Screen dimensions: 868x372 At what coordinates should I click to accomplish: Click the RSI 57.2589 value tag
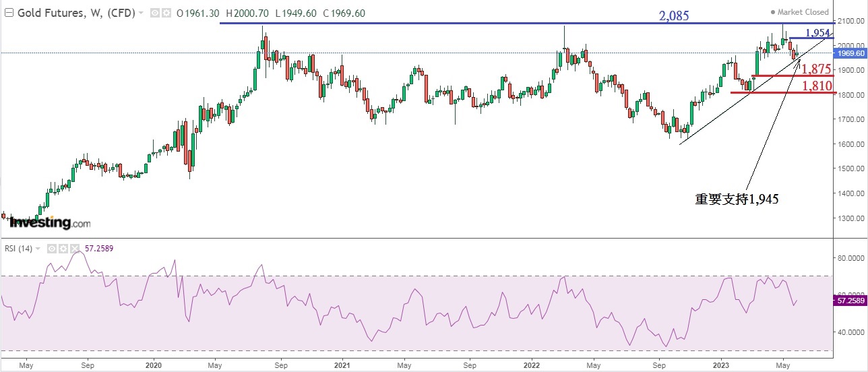click(850, 301)
